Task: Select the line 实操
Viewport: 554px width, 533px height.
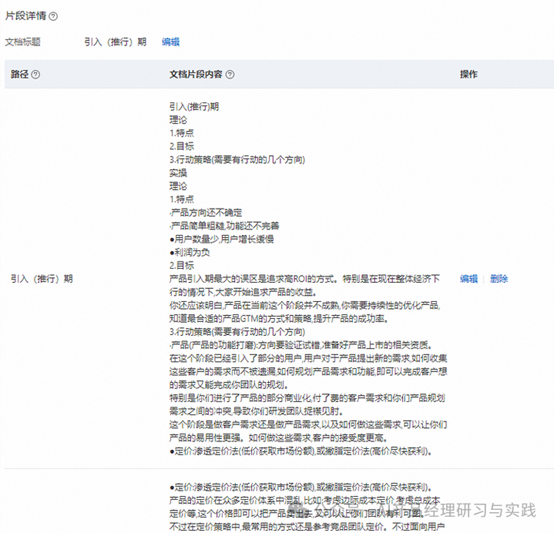Action: 178,173
